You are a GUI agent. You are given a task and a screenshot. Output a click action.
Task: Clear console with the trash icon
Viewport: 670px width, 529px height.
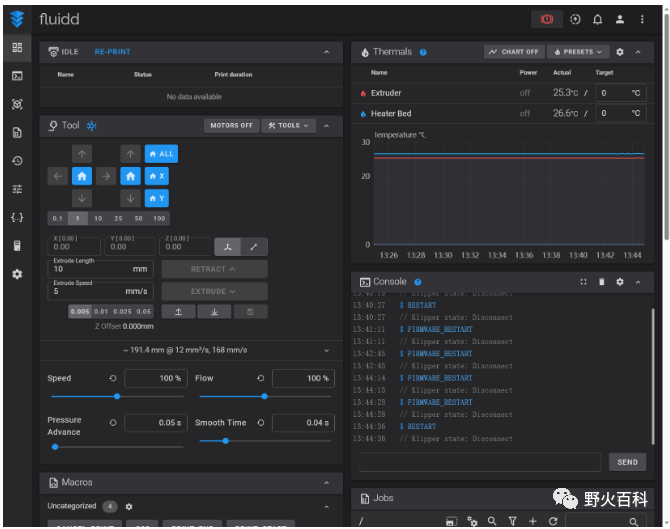pyautogui.click(x=602, y=282)
